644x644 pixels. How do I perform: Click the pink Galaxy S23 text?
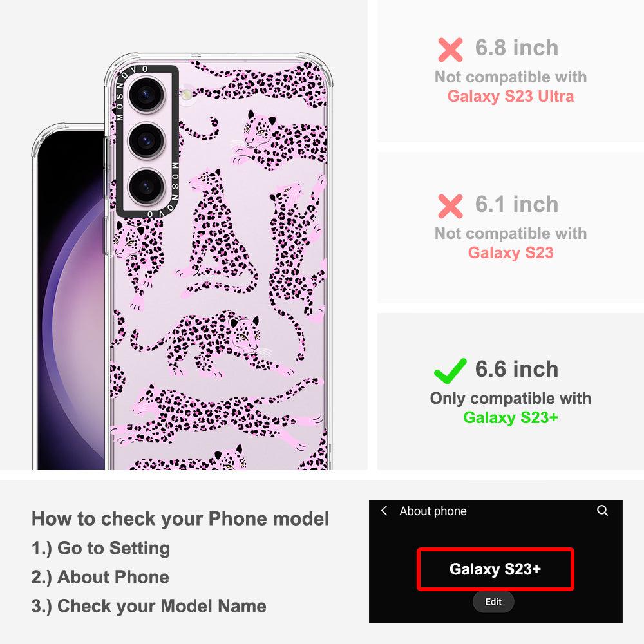pos(511,252)
